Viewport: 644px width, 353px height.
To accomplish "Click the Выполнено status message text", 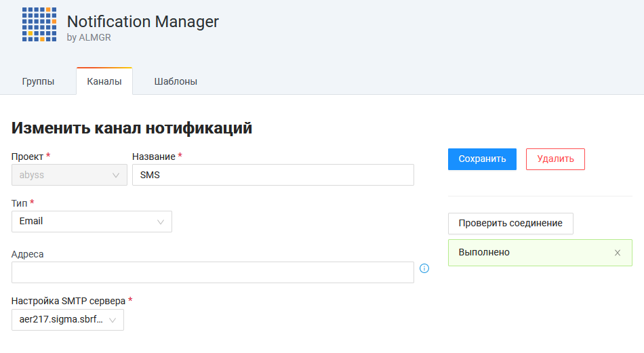I will pyautogui.click(x=484, y=253).
